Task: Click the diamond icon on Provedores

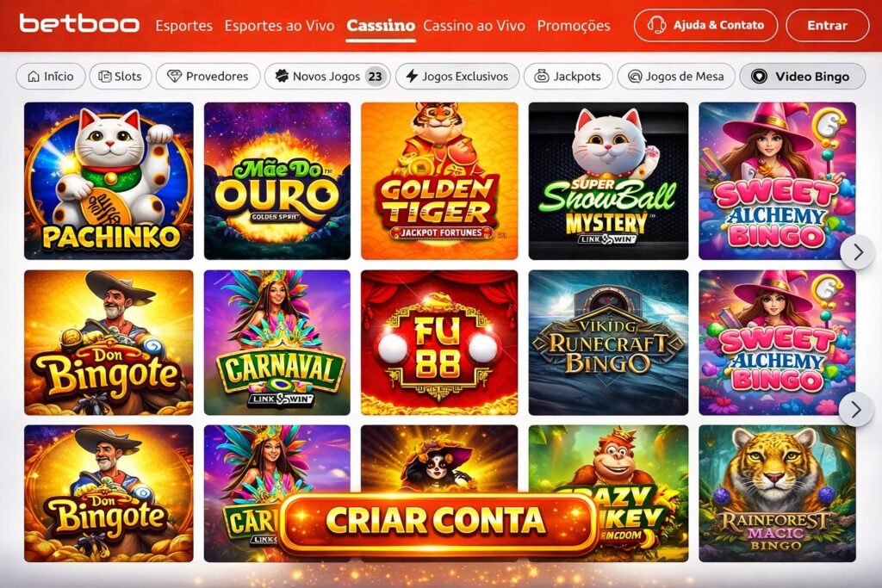Action: (x=174, y=77)
